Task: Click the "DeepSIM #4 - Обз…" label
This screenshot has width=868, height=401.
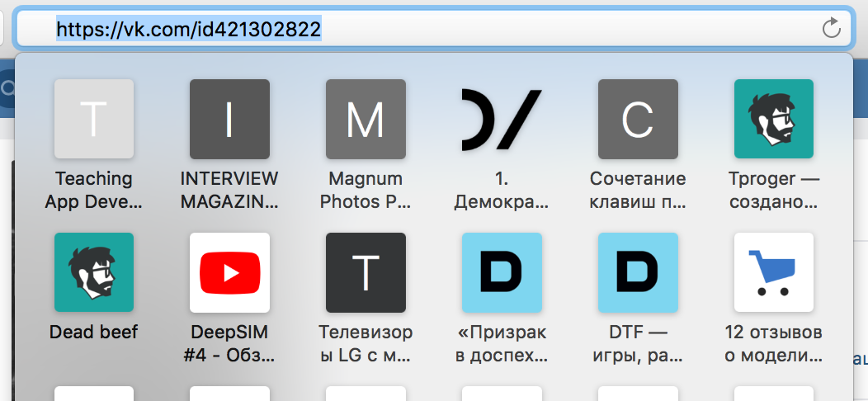Action: [229, 343]
